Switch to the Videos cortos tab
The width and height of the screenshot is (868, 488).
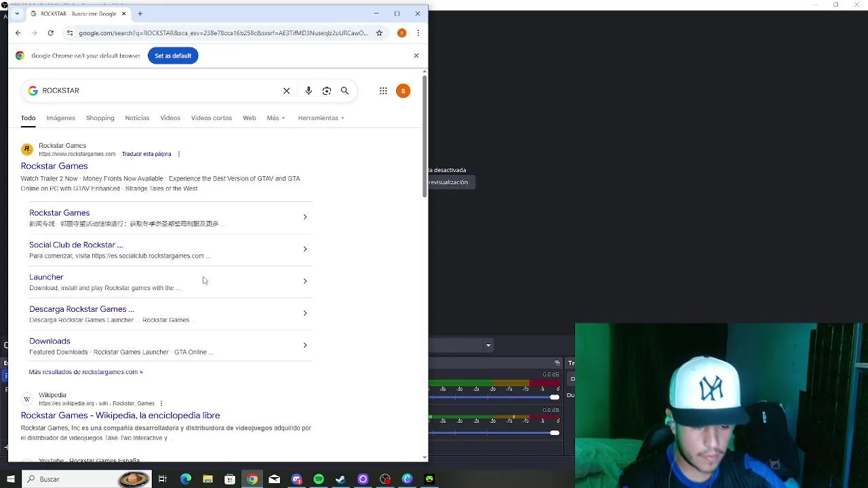coord(212,118)
